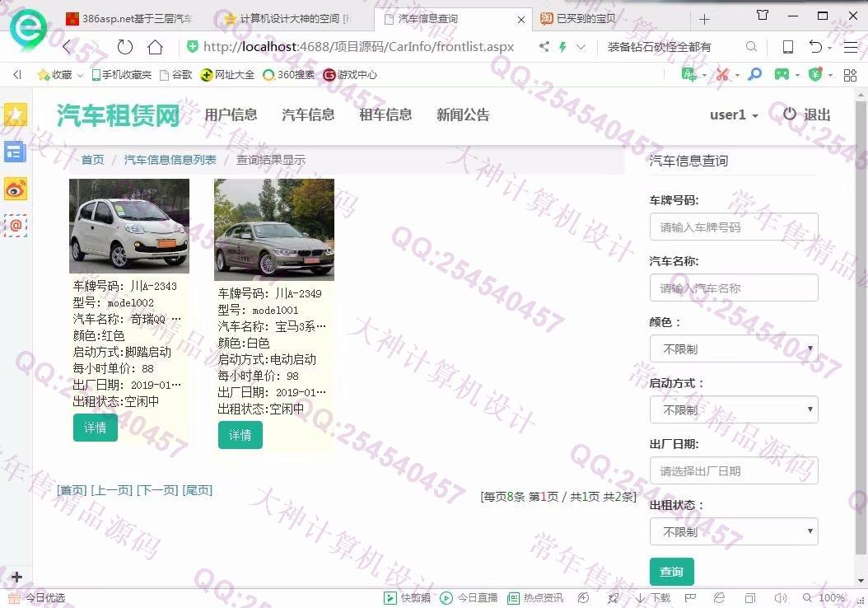Viewport: 868px width, 608px height.
Task: Click 详情 for car 川A-2343
Action: (x=96, y=428)
